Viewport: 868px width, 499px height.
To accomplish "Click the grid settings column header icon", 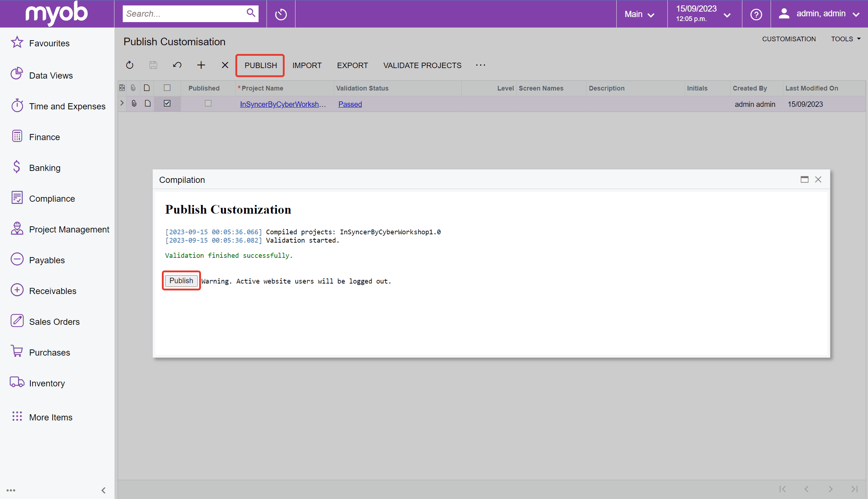I will (122, 88).
